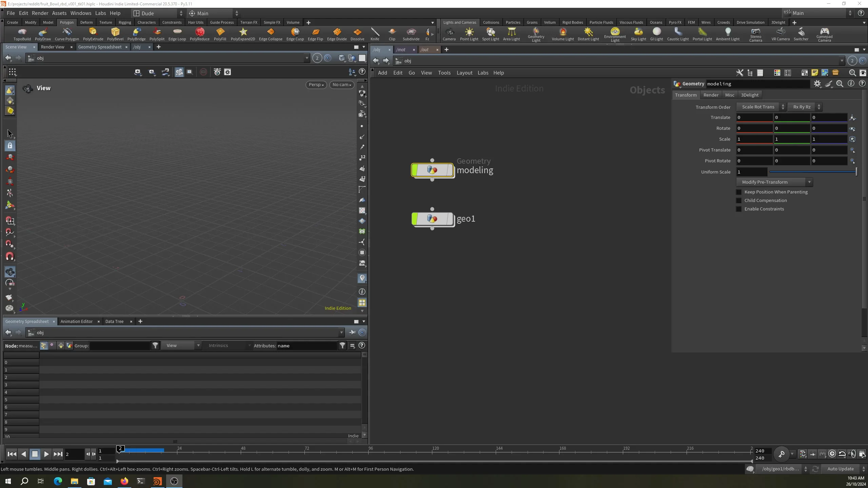The height and width of the screenshot is (488, 868).
Task: Open the Windows menu
Action: click(x=81, y=13)
